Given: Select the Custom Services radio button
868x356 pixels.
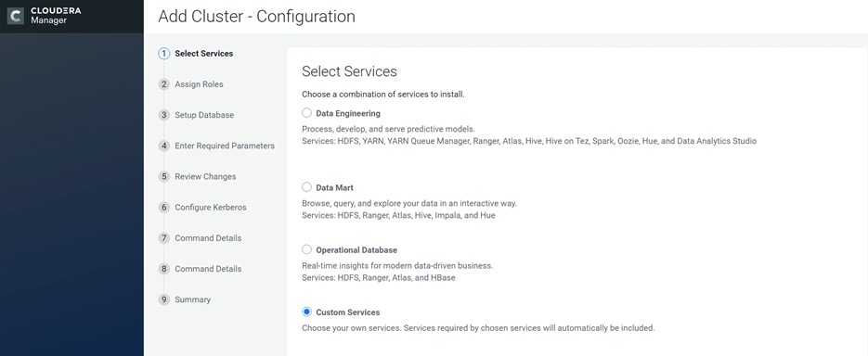Looking at the screenshot, I should [x=306, y=311].
